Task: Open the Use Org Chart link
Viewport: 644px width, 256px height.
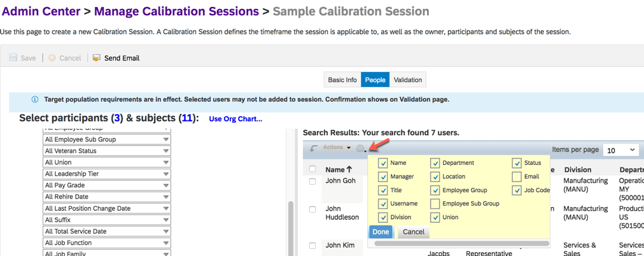Action: [235, 118]
